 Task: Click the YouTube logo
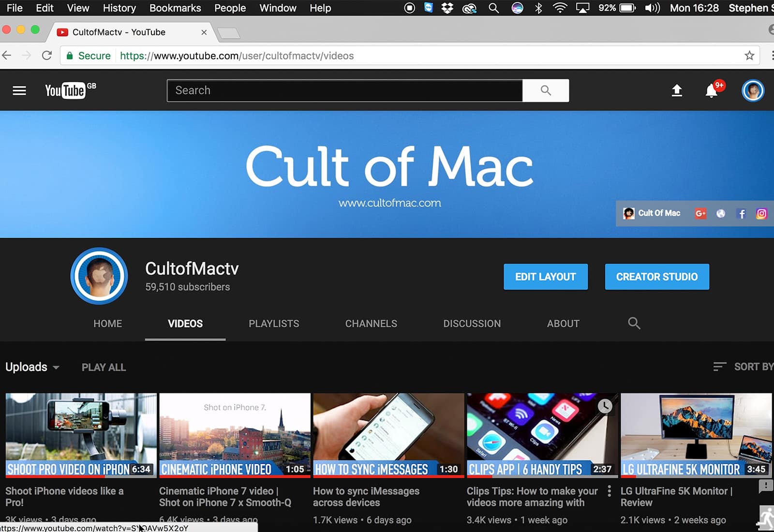66,90
